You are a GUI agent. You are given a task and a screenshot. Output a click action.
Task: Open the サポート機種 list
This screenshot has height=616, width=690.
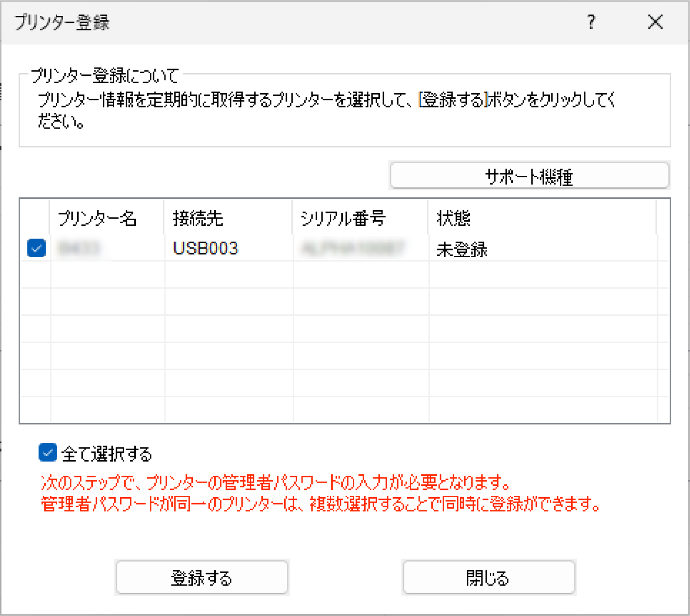tap(529, 175)
